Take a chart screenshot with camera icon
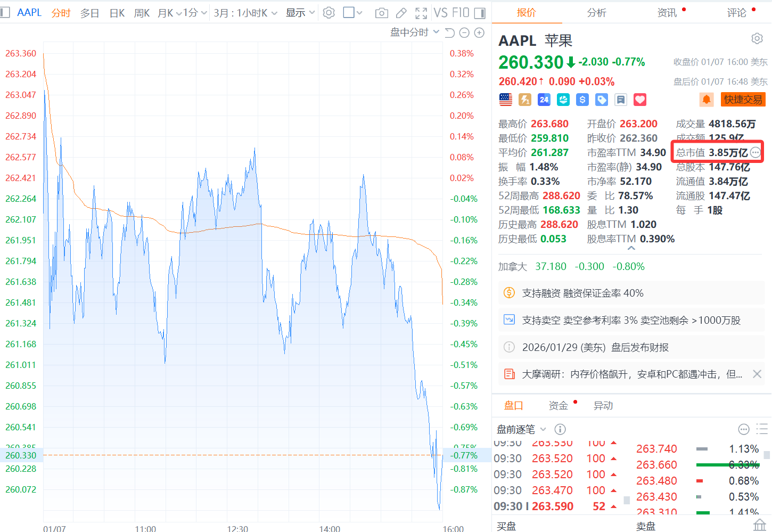772x532 pixels. click(381, 13)
